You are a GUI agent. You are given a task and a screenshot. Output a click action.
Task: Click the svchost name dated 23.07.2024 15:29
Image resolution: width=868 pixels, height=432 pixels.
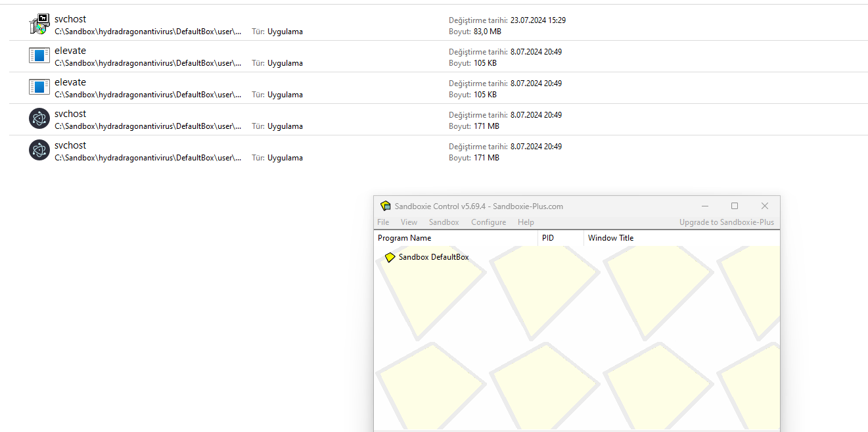pyautogui.click(x=70, y=19)
